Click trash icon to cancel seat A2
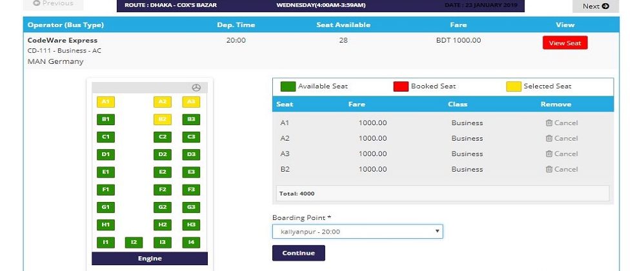Viewport: 644px width, 271px height. click(548, 138)
